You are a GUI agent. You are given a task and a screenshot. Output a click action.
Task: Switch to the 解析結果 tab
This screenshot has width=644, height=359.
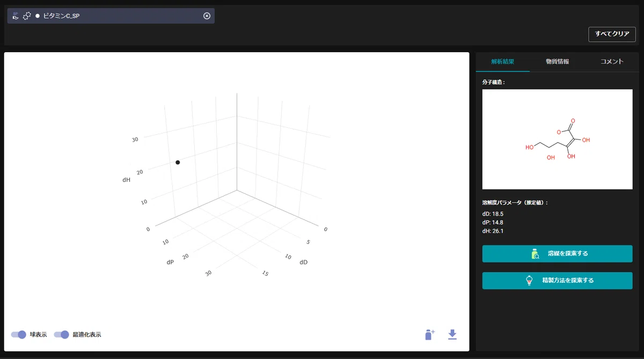(502, 62)
